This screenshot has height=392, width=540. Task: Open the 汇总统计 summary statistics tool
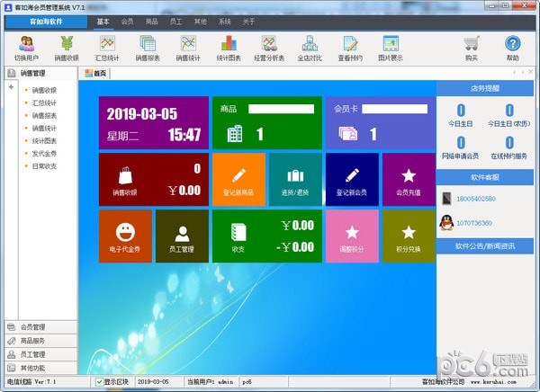(x=107, y=47)
